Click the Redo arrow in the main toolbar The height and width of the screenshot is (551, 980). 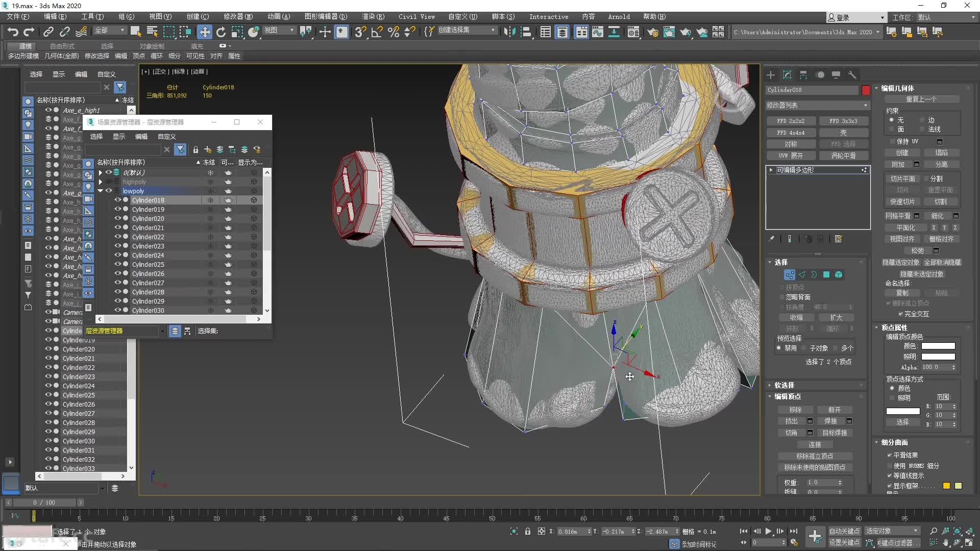(29, 32)
